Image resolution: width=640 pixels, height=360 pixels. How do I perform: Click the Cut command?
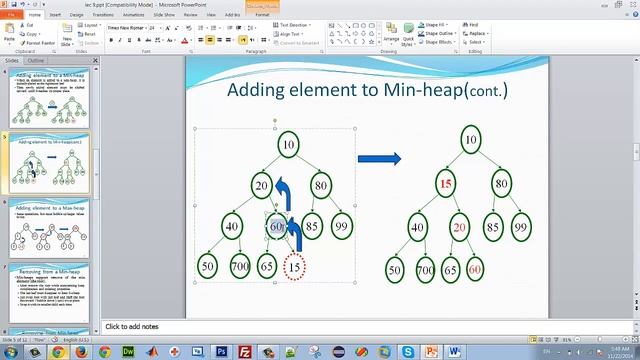pyautogui.click(x=27, y=25)
